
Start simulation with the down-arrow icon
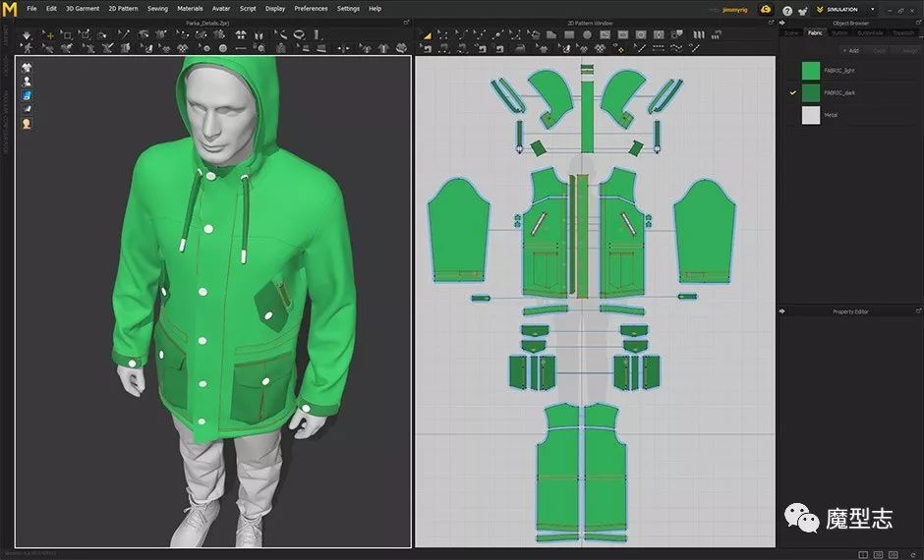26,35
